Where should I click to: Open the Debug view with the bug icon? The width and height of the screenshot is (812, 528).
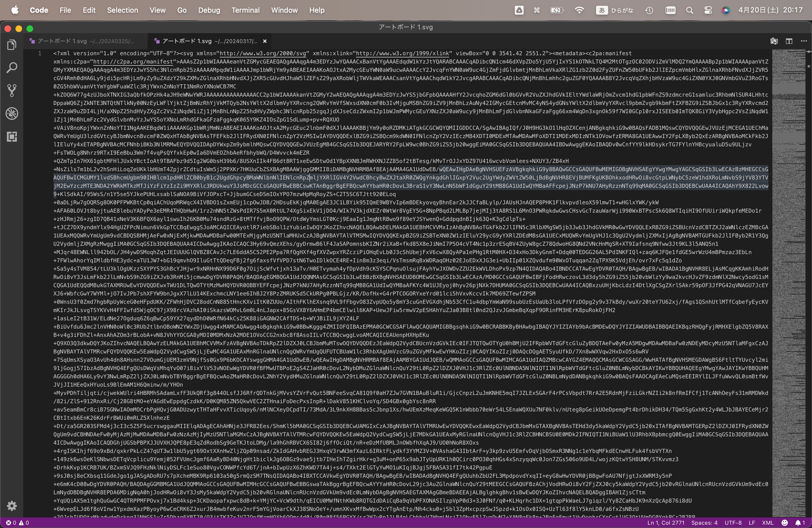tap(12, 113)
